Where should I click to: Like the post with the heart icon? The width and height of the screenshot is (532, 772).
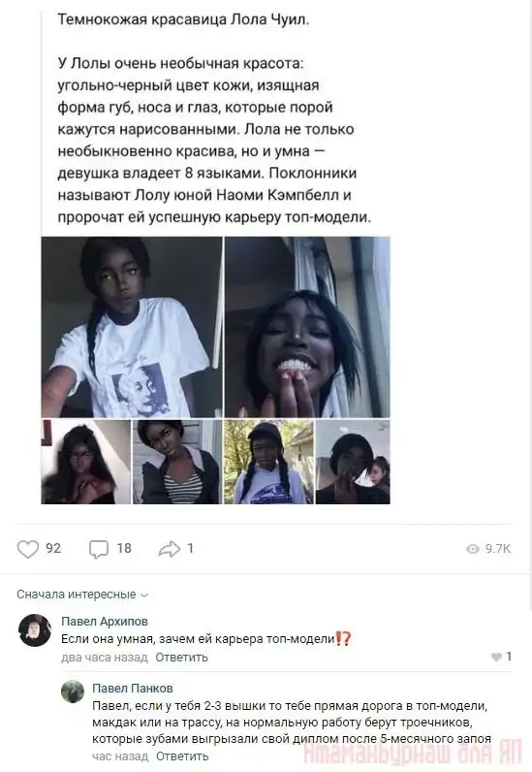pos(28,549)
